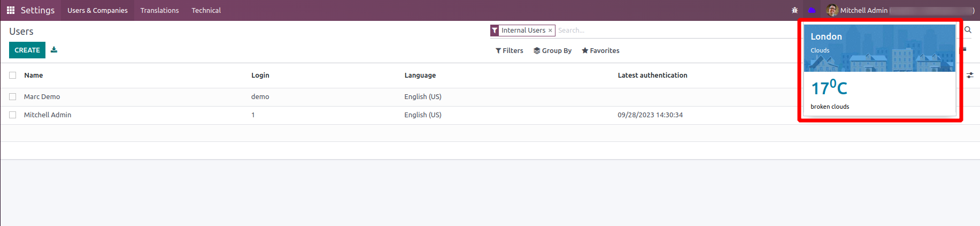
Task: Open the Technical menu
Action: [206, 10]
